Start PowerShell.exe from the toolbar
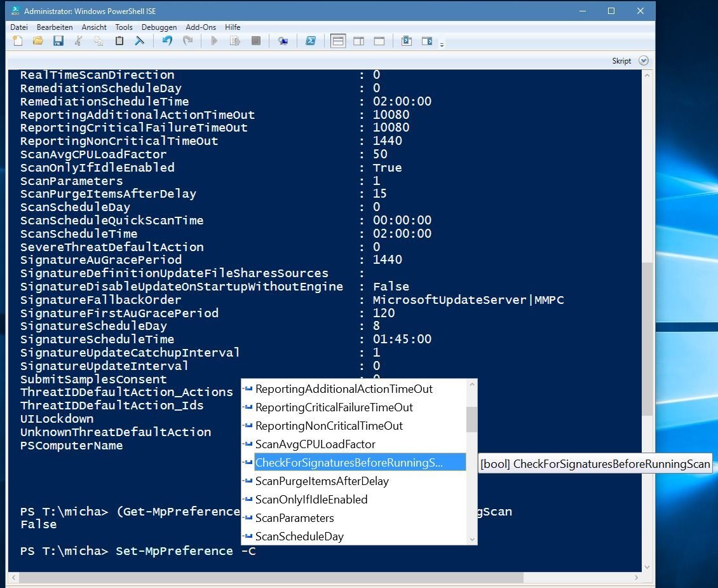 coord(311,41)
